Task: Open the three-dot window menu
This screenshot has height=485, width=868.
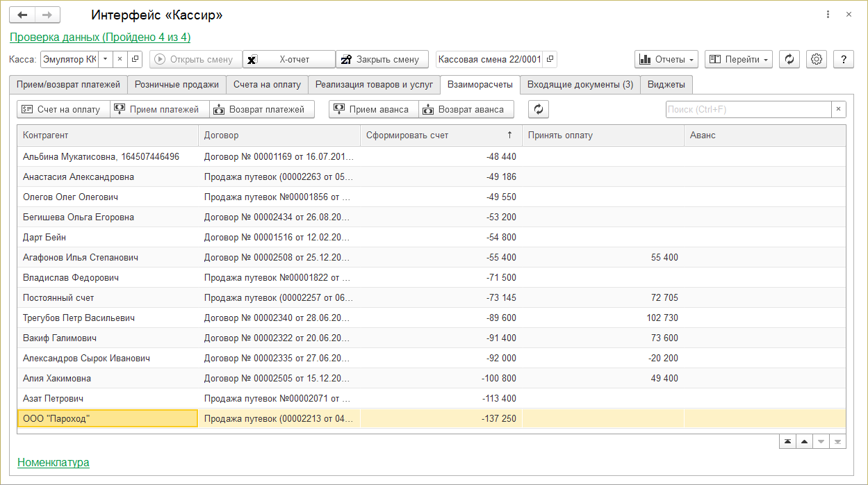Action: click(x=828, y=15)
